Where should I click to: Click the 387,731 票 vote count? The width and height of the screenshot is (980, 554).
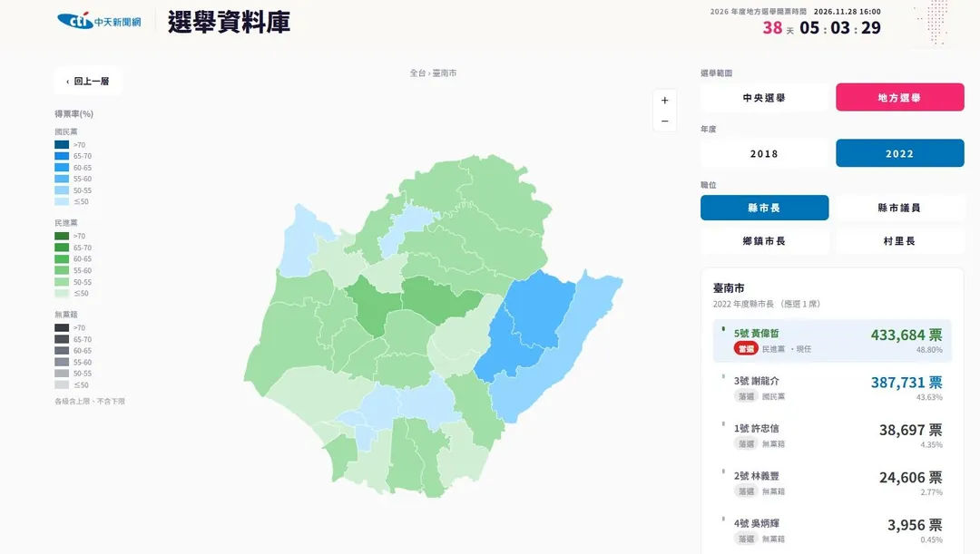click(x=906, y=383)
